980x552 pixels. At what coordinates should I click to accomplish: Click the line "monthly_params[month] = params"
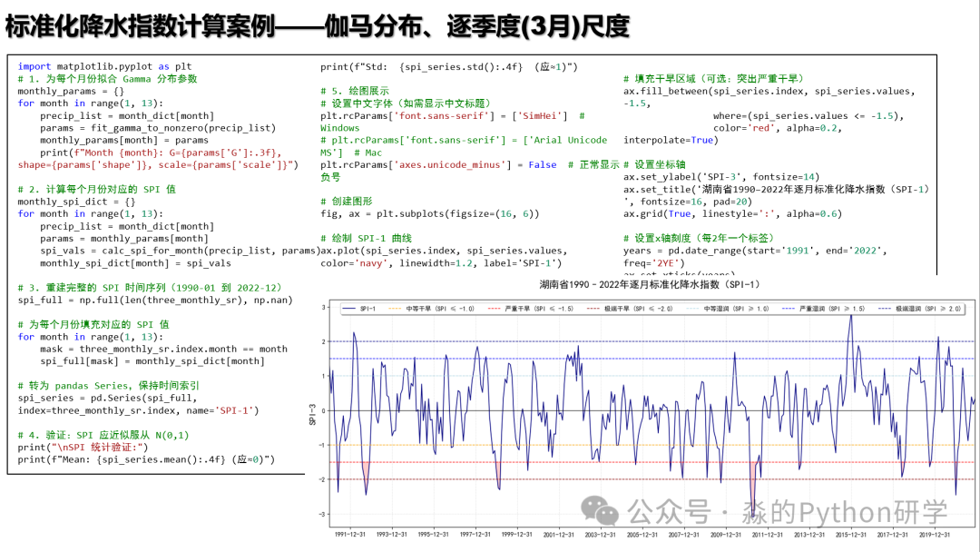point(123,140)
